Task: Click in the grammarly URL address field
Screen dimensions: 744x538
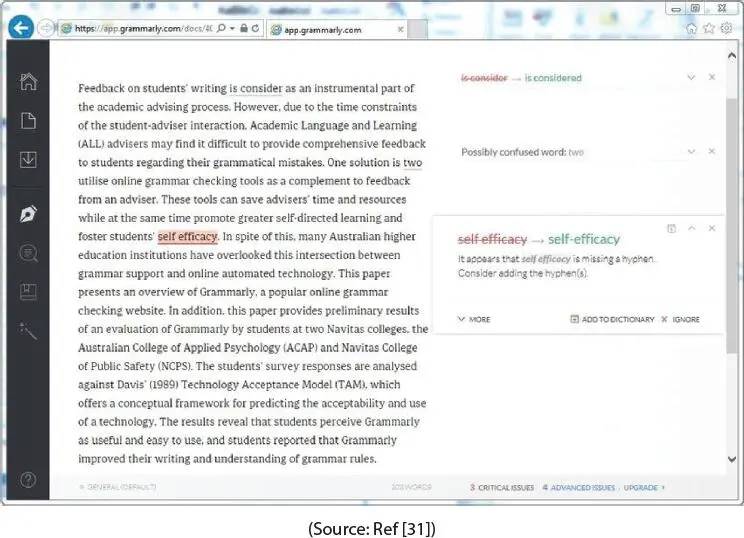Action: pyautogui.click(x=143, y=28)
